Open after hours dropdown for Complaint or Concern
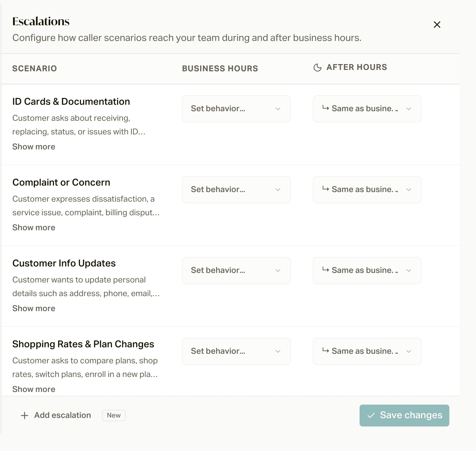476x451 pixels. pyautogui.click(x=367, y=190)
